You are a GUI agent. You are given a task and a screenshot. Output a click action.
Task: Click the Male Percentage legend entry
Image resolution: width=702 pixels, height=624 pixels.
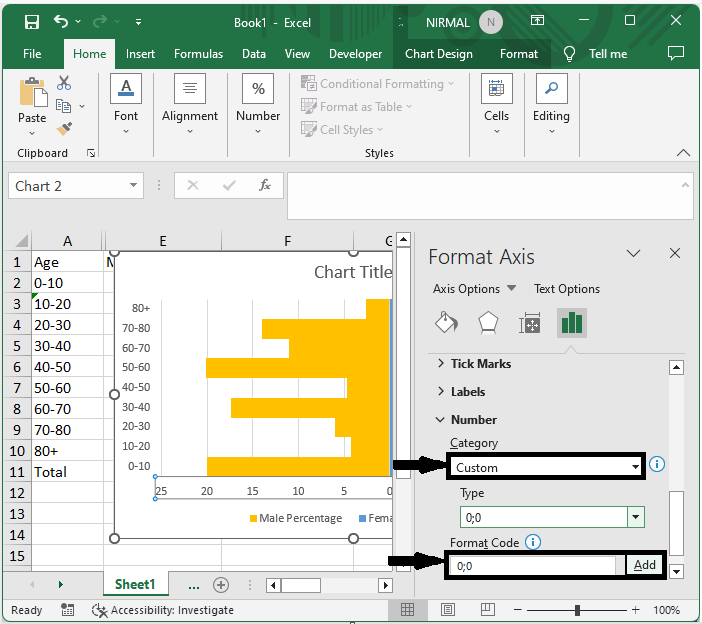tap(295, 518)
